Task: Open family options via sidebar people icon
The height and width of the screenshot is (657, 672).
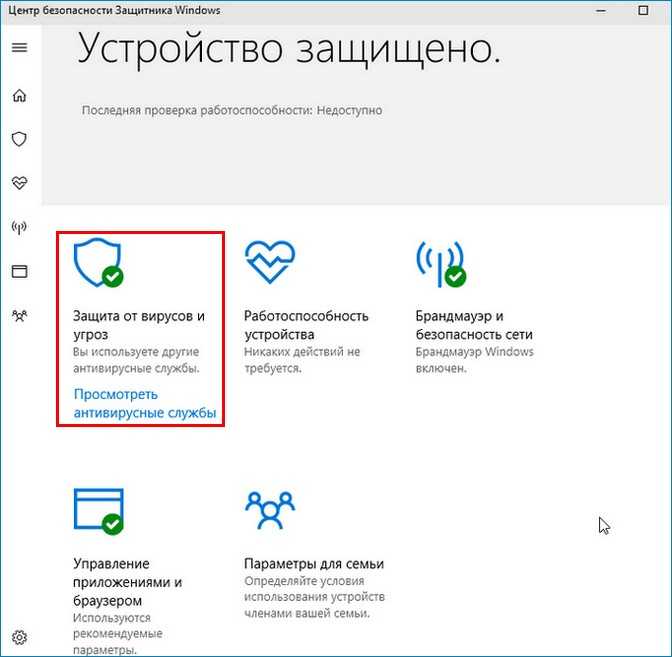Action: click(x=19, y=316)
